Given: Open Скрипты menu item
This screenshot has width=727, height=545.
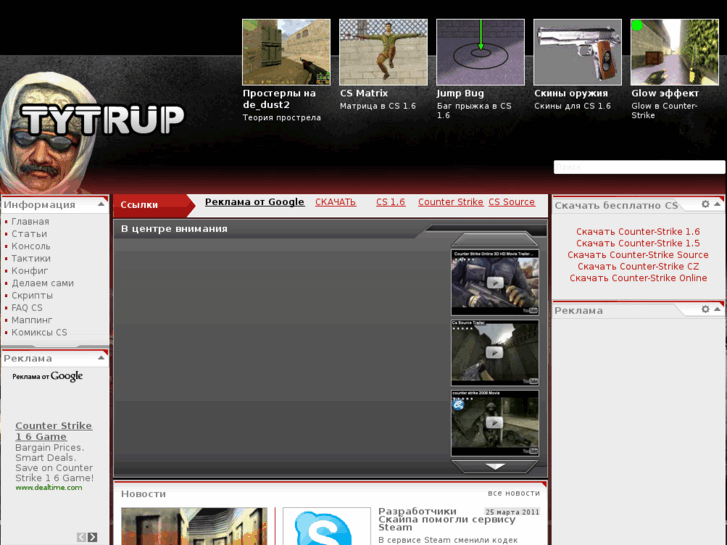Looking at the screenshot, I should point(32,295).
